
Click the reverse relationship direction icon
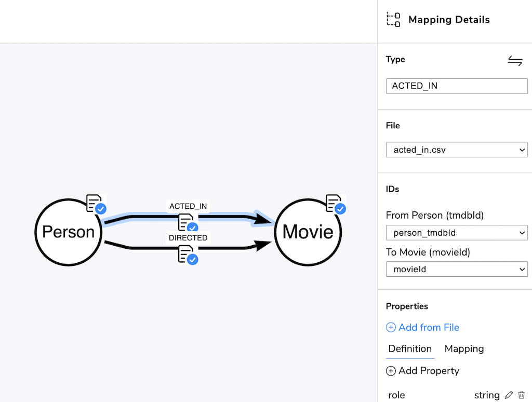pos(515,61)
